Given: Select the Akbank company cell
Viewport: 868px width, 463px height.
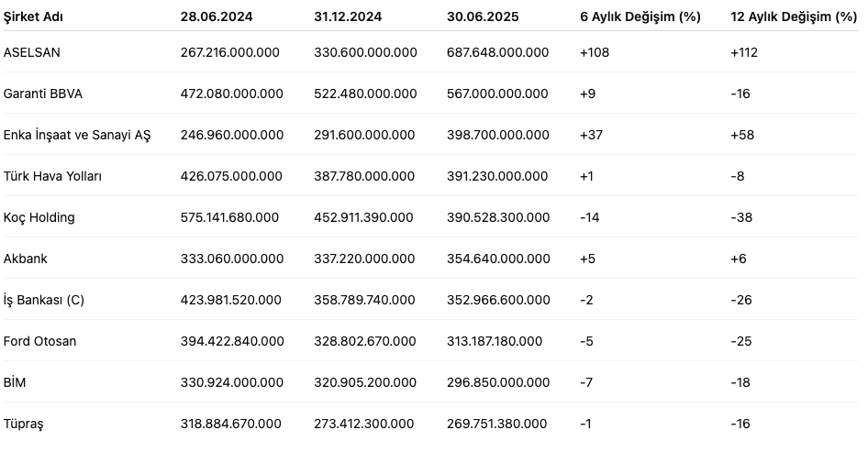Looking at the screenshot, I should 26,259.
